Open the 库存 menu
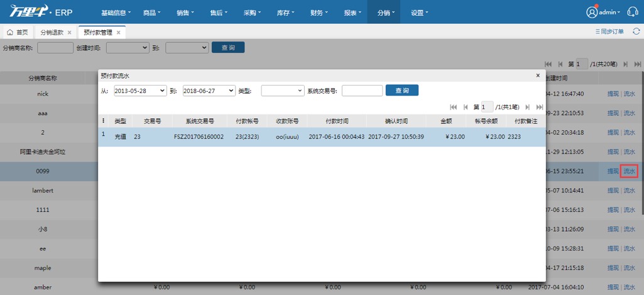Viewport: 644px width, 295px height. (286, 13)
